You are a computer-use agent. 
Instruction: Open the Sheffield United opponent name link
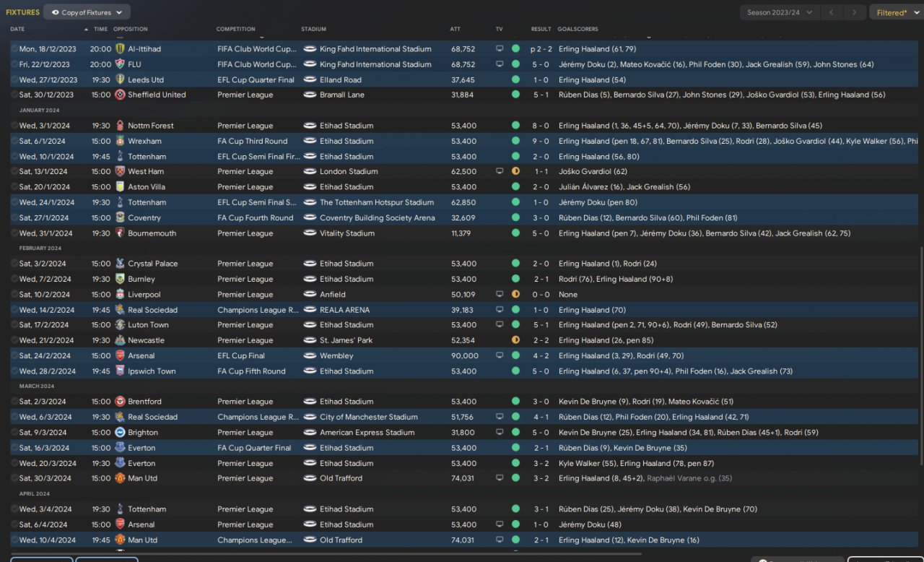click(x=157, y=95)
